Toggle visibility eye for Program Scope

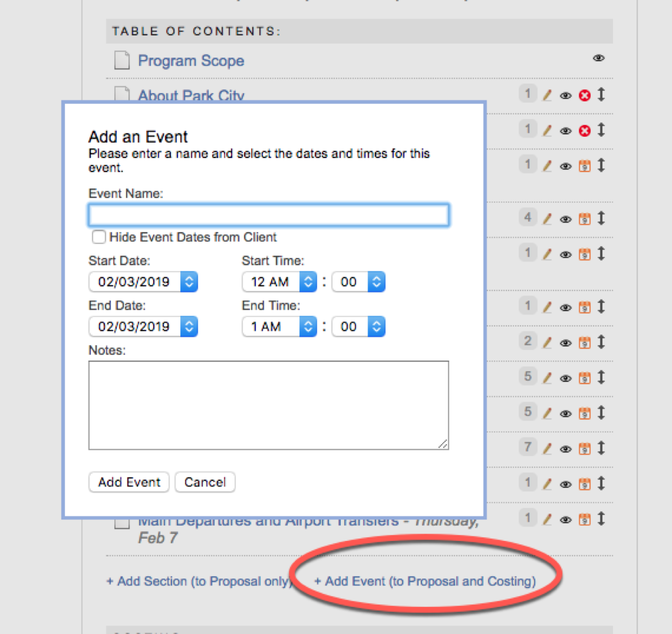599,58
